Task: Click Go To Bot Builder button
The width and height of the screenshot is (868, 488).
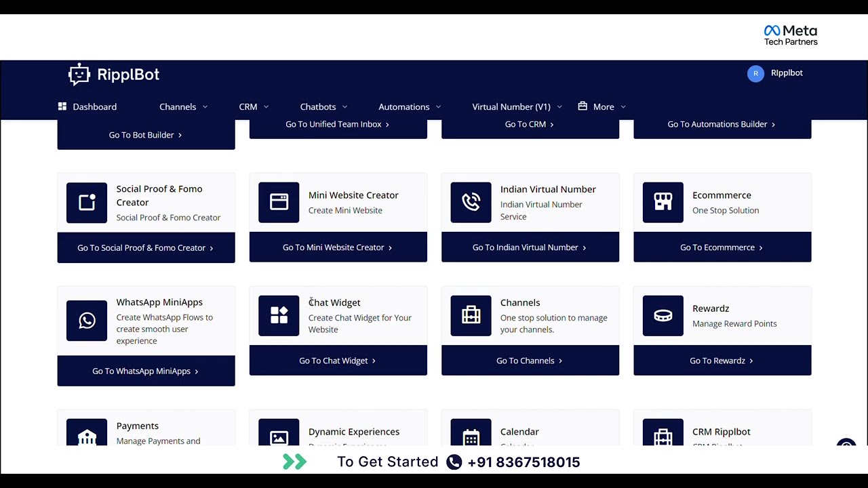Action: 146,135
